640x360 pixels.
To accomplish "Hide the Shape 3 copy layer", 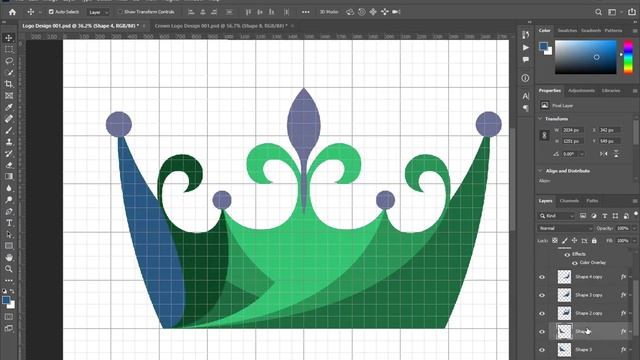I will pos(542,295).
